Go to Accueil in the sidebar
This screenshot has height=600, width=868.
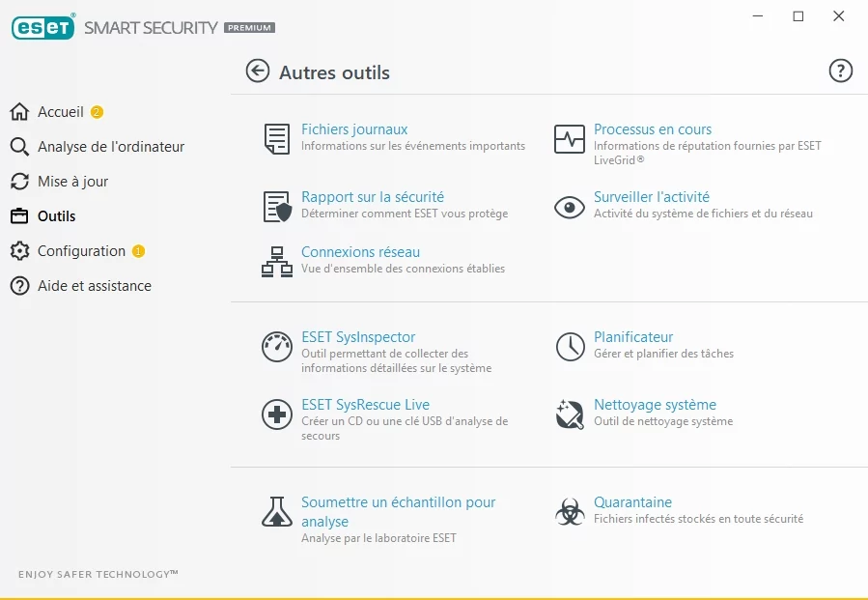(60, 112)
